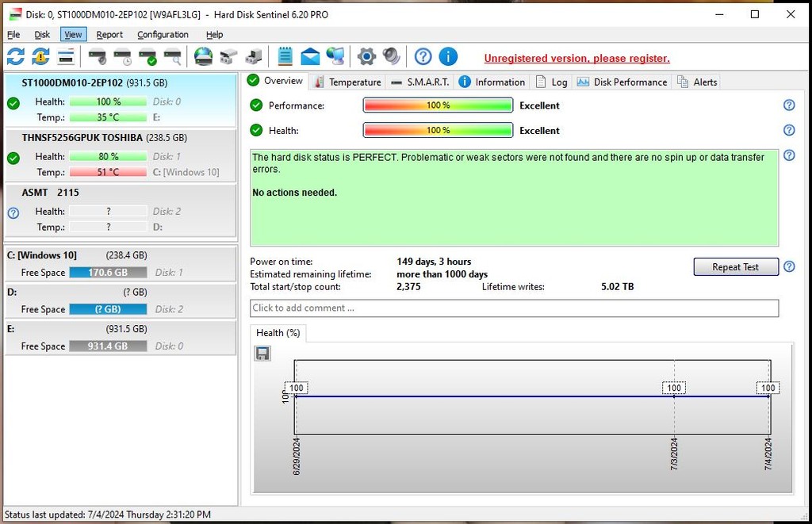Click the speaker sound icon in toolbar
812x524 pixels.
click(x=391, y=56)
